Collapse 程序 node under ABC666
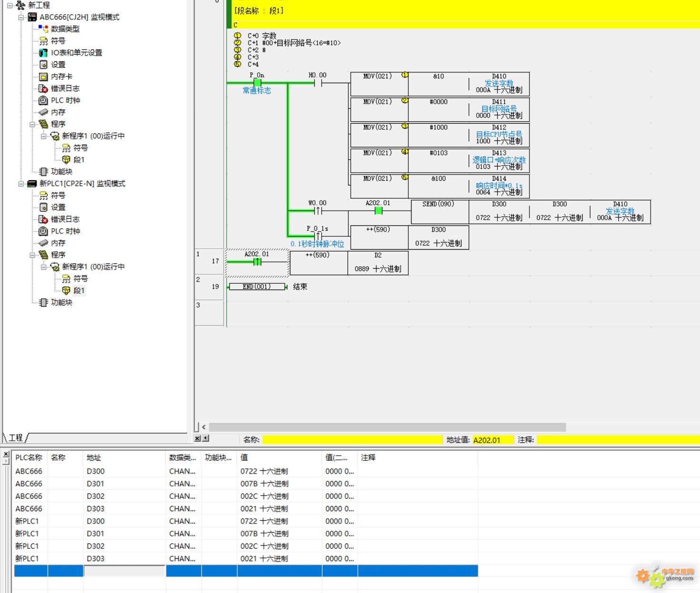Screen dimensions: 700x593 coord(32,124)
